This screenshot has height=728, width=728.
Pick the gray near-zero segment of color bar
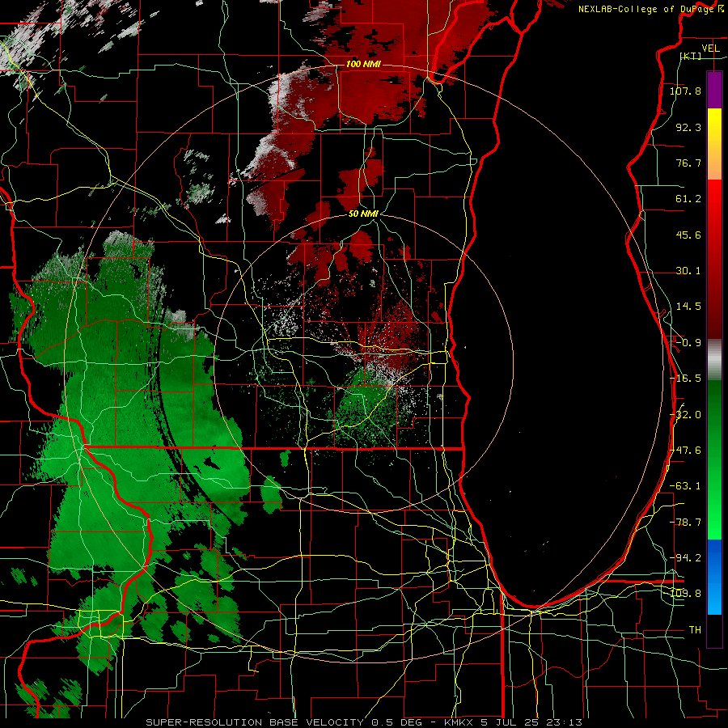714,360
